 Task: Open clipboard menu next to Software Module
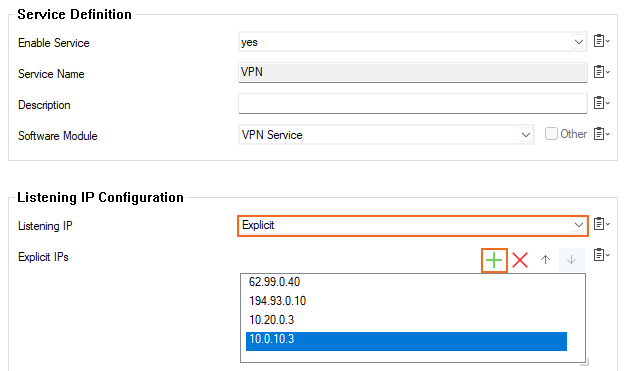(601, 134)
